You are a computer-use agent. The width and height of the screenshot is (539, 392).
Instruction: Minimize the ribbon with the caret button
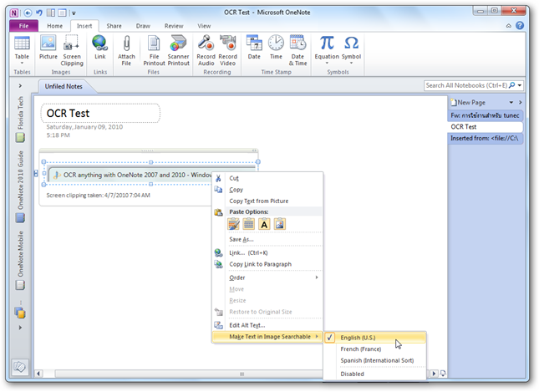508,26
